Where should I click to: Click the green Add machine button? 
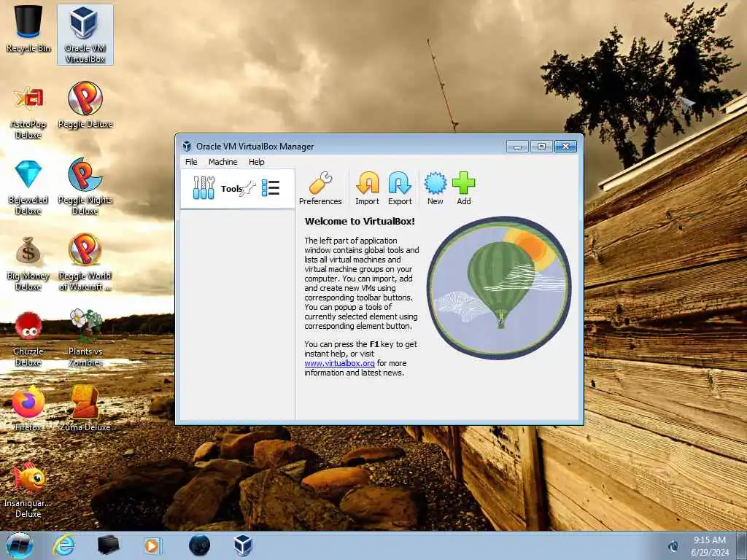(x=463, y=189)
